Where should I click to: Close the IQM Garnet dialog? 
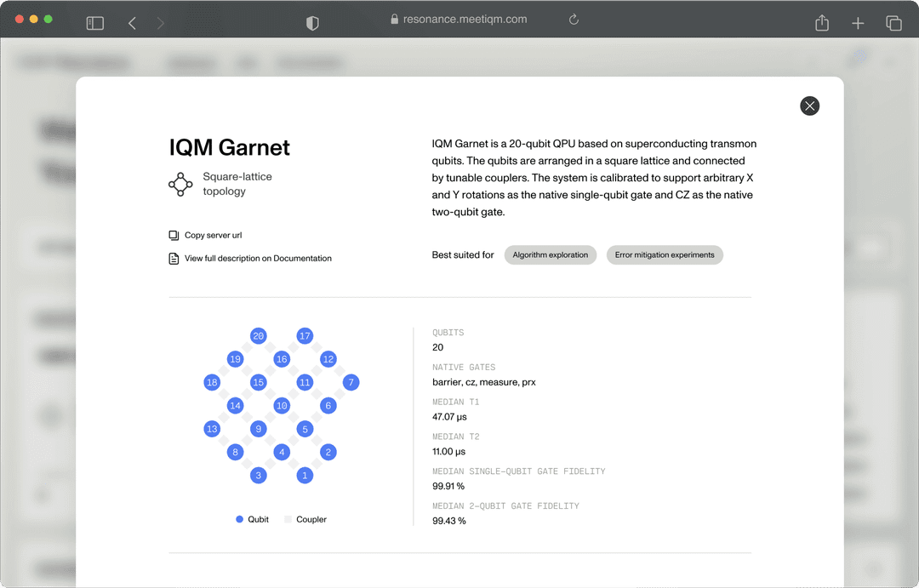click(x=809, y=106)
